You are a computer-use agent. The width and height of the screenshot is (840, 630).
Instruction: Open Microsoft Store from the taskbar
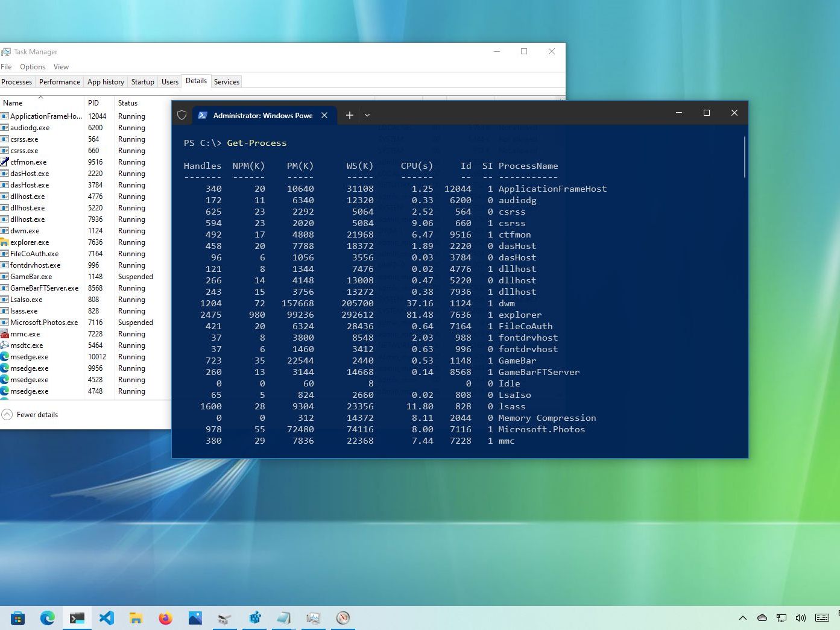[x=17, y=618]
